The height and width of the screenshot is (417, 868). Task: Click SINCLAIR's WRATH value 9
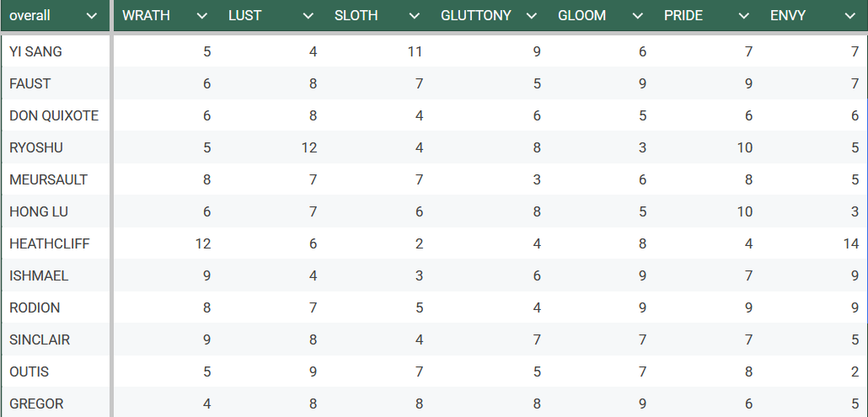click(x=206, y=339)
